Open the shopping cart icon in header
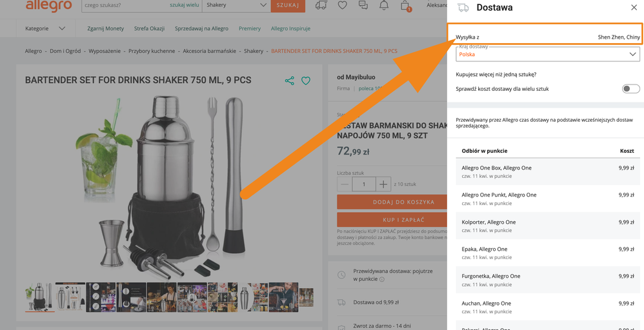 [405, 6]
